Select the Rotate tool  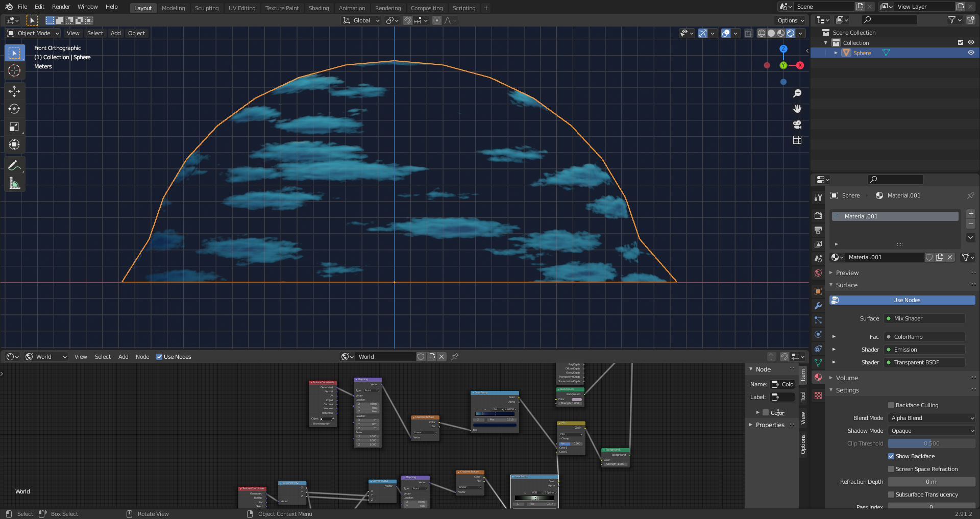[x=14, y=109]
